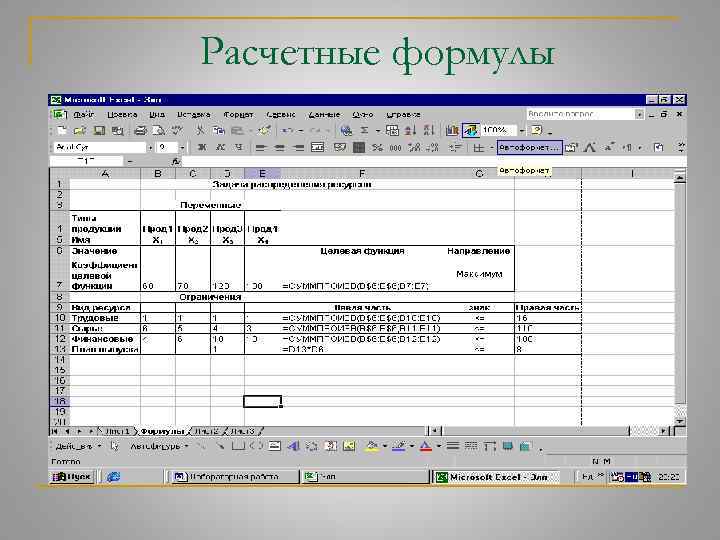Toggle Italic formatting (К)
This screenshot has height=540, width=720.
tap(220, 147)
